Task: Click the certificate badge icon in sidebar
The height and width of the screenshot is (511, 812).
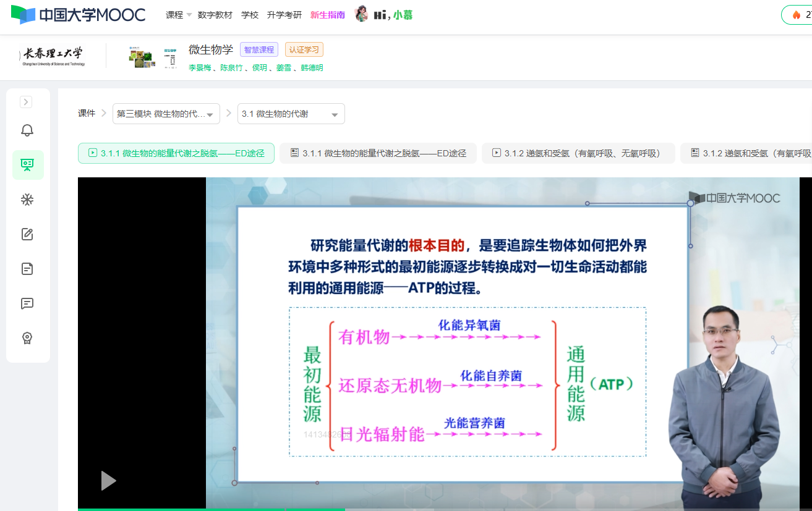Action: (27, 338)
